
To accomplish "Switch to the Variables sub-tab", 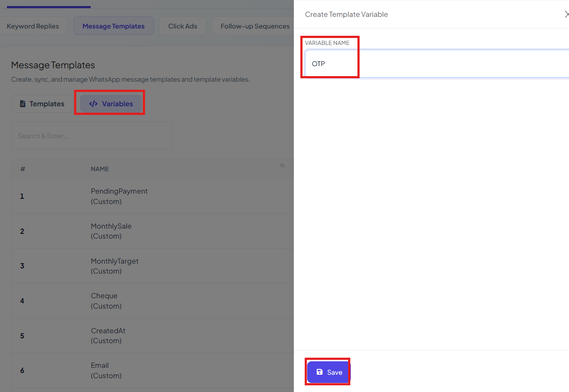I will [x=111, y=104].
